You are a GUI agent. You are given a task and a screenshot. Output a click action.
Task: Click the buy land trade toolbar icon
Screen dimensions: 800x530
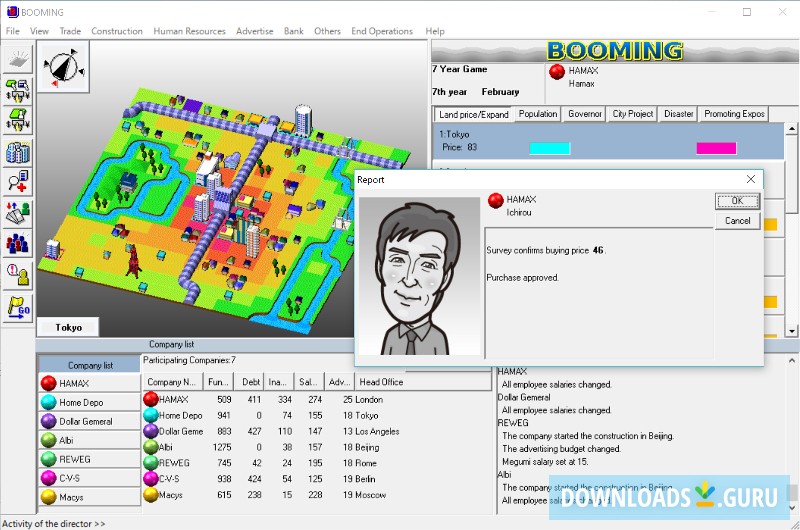pos(18,90)
